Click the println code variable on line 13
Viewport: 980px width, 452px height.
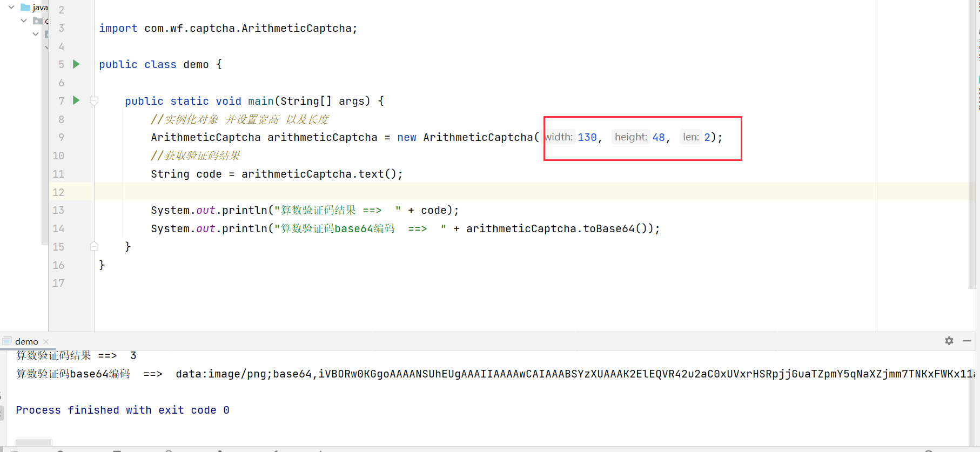434,210
